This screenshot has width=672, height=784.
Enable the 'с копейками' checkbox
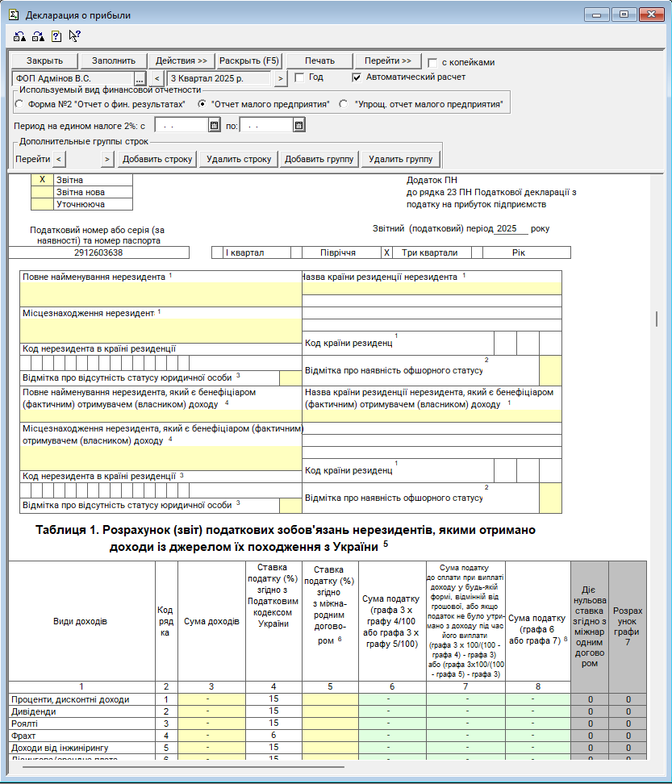click(x=433, y=62)
